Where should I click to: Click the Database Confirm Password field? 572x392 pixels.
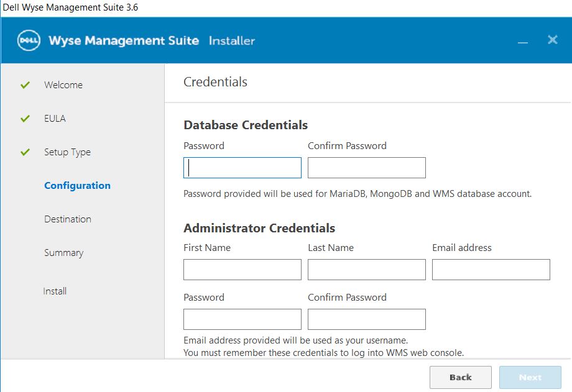(367, 168)
